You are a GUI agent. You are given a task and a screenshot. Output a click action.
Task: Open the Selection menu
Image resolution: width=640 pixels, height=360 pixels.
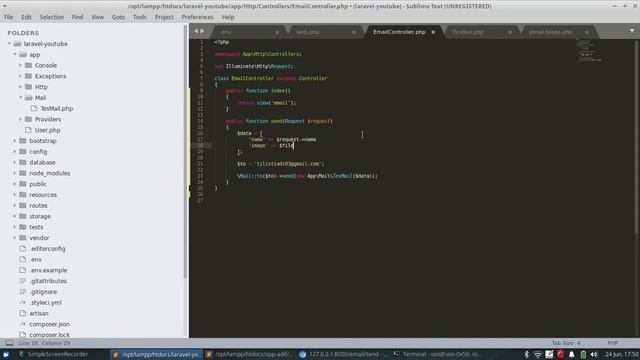tap(52, 17)
